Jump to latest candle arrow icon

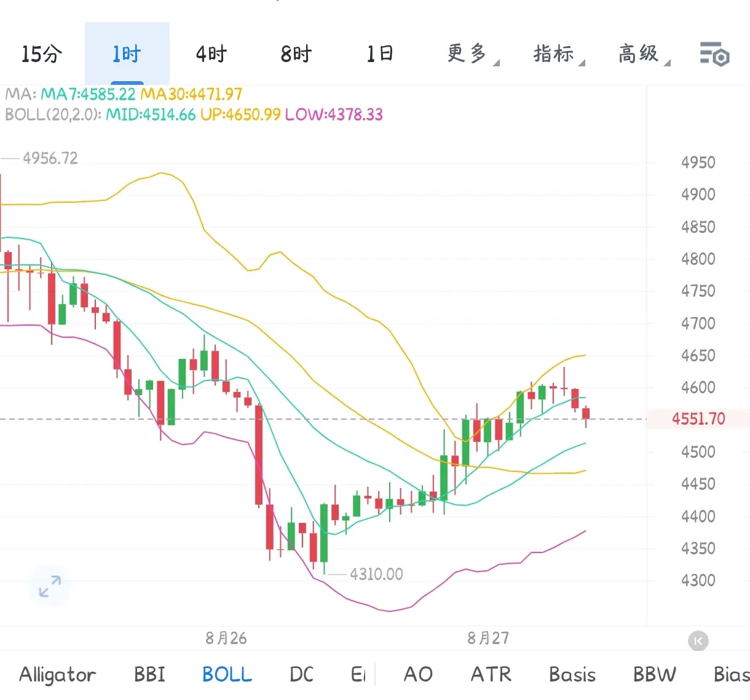coord(698,641)
